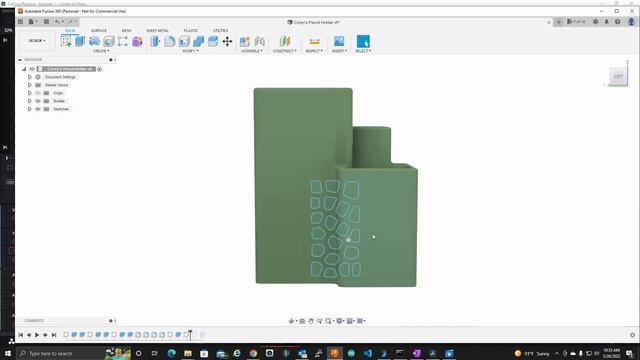The image size is (640, 360).
Task: Switch to the Surface tab
Action: coord(98,31)
